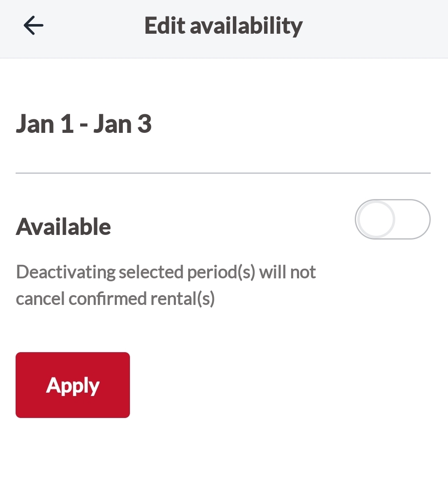Enable availability for Jan 1 - Jan 3
The image size is (448, 496).
pyautogui.click(x=392, y=219)
